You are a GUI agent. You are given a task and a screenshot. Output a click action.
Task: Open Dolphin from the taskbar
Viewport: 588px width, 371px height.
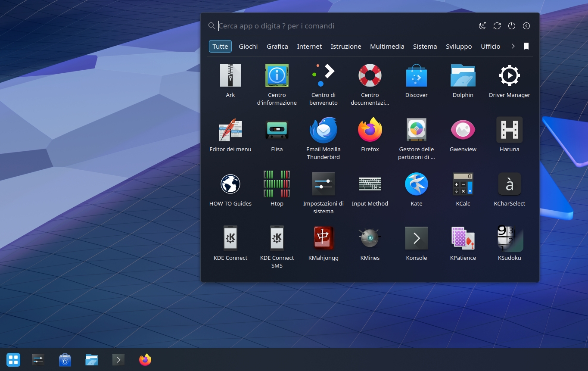(x=92, y=359)
